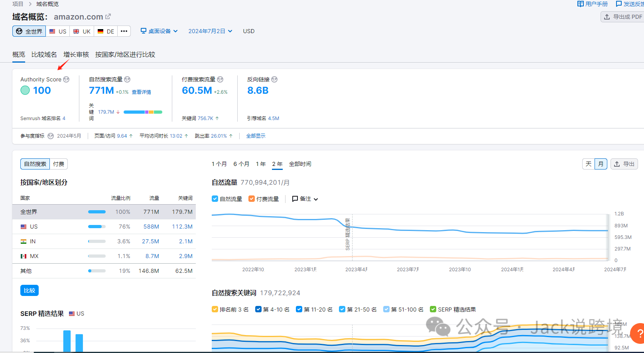
Task: Open the 按国家/地区进行比较 tab
Action: (x=125, y=55)
